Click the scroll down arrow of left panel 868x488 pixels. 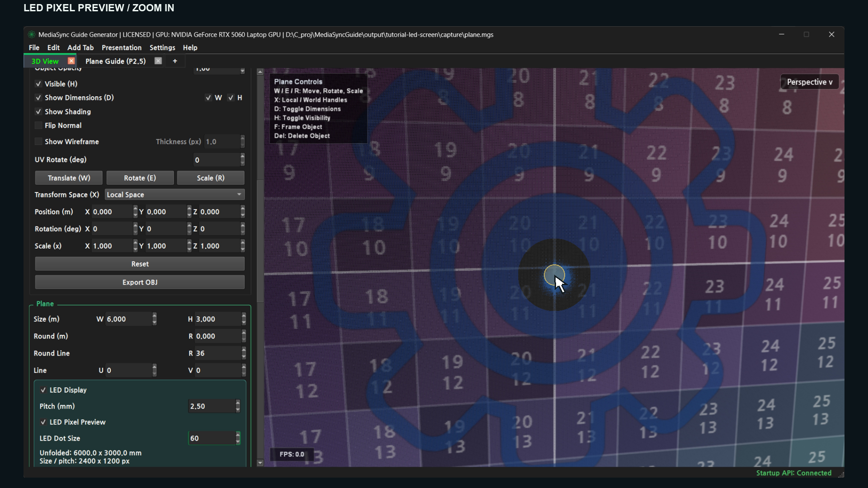point(260,463)
